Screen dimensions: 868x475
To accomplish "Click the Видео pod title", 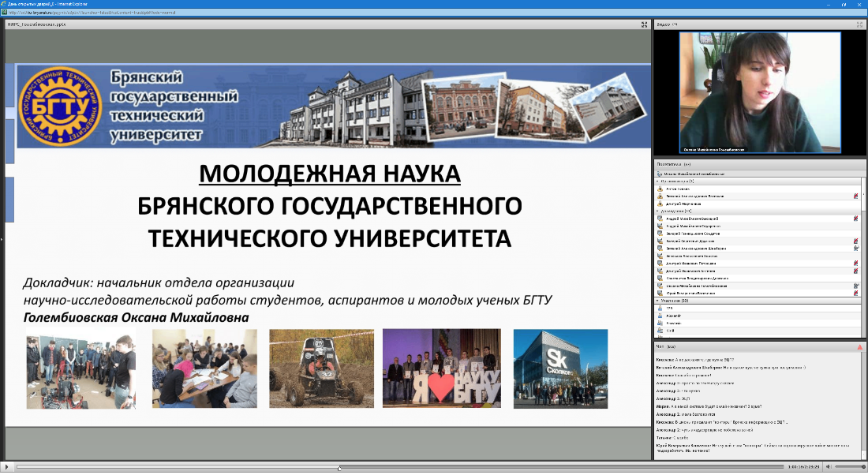I will [667, 24].
